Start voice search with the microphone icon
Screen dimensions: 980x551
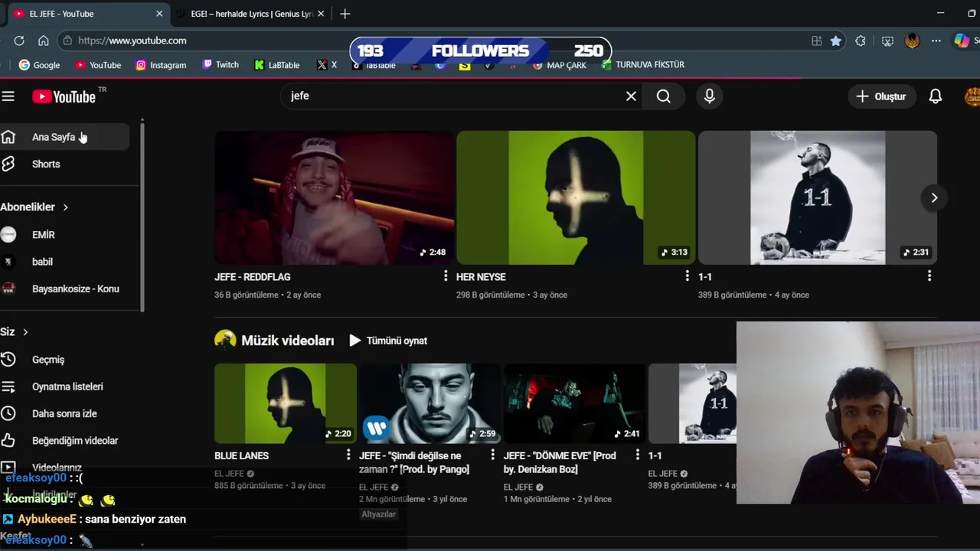click(x=710, y=96)
